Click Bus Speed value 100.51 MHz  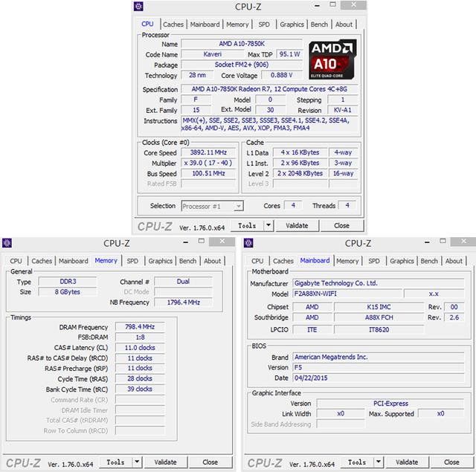click(x=208, y=173)
